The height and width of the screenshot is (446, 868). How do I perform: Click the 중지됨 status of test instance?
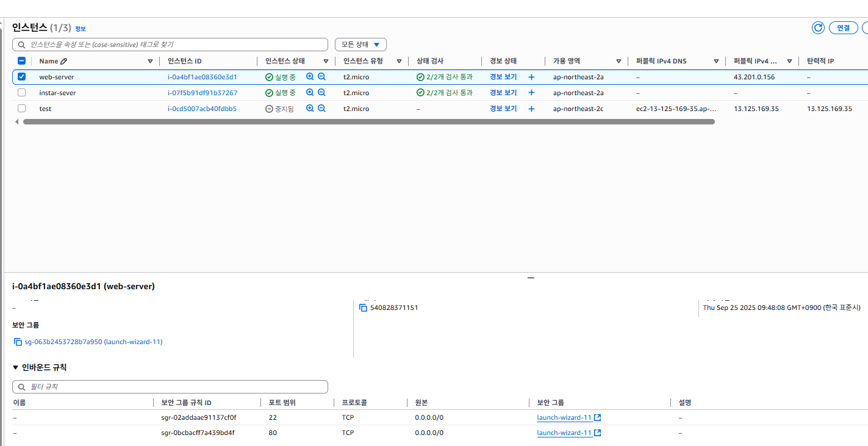pyautogui.click(x=279, y=109)
